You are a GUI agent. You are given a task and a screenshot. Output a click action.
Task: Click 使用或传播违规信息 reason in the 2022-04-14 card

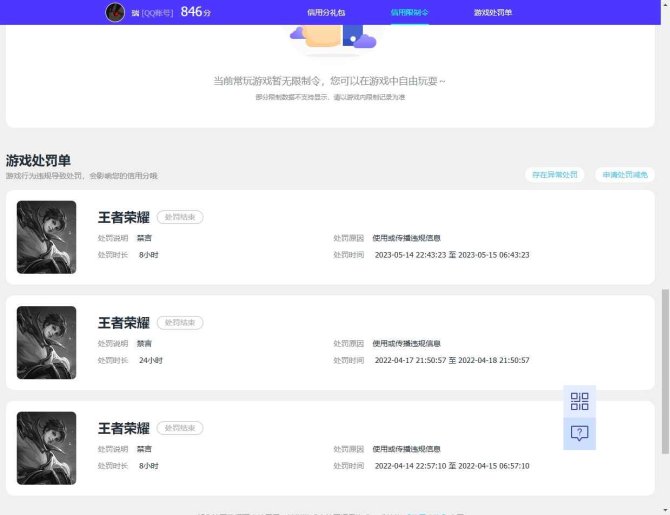[406, 449]
